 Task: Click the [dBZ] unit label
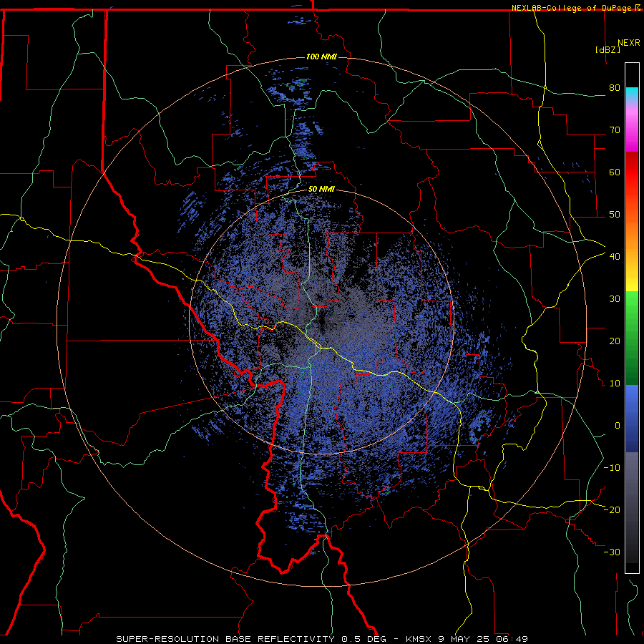pyautogui.click(x=608, y=49)
